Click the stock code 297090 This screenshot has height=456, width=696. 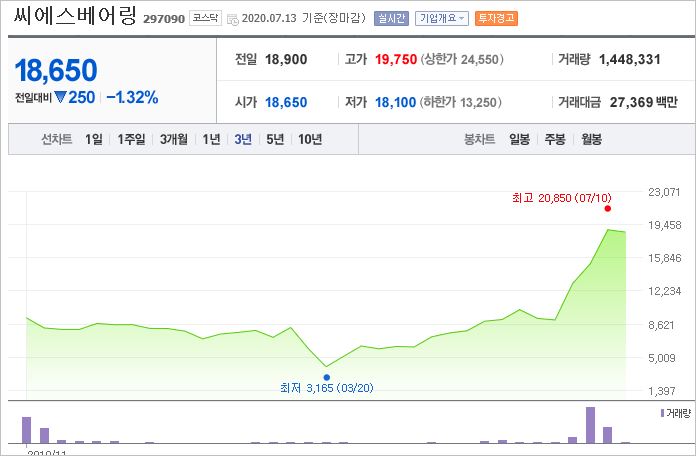(x=164, y=19)
